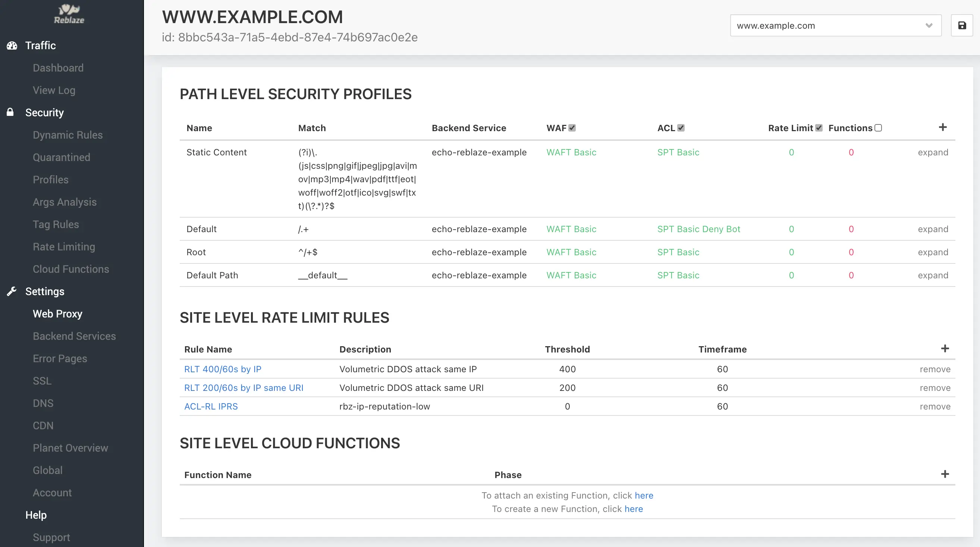Open the www.example.com site dropdown
This screenshot has height=547, width=980.
click(835, 25)
